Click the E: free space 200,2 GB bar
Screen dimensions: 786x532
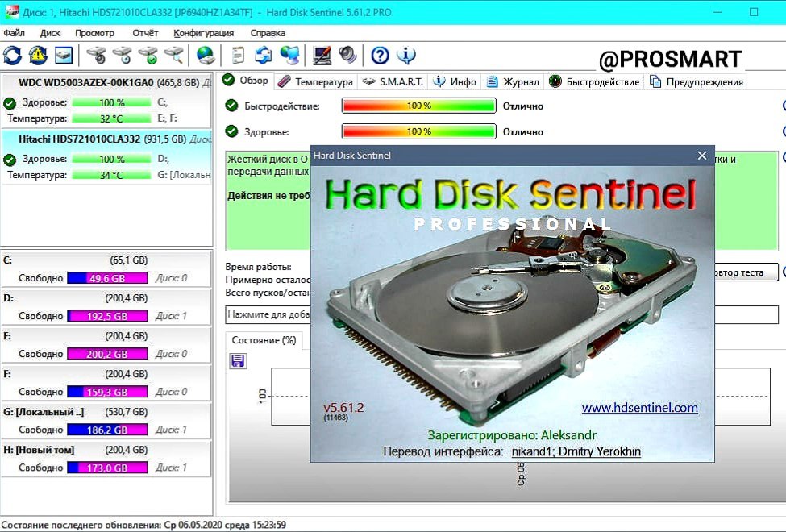(107, 354)
